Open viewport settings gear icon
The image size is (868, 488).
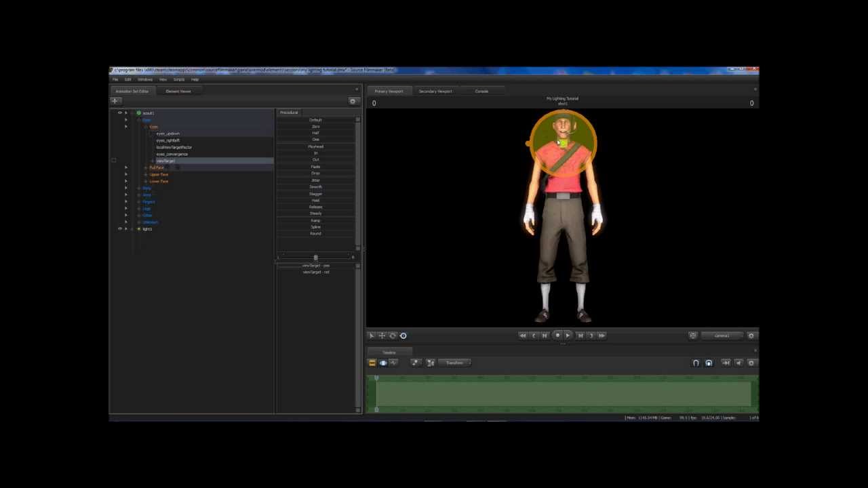coord(751,335)
